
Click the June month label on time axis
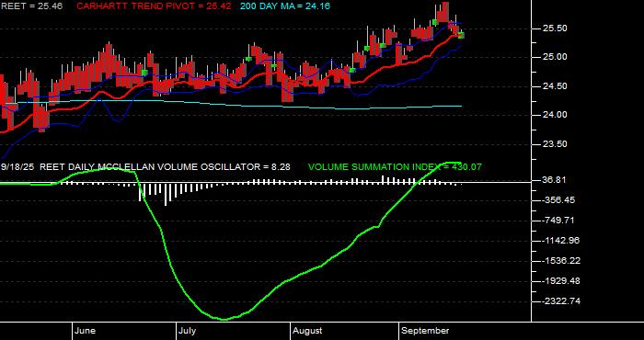pyautogui.click(x=86, y=331)
